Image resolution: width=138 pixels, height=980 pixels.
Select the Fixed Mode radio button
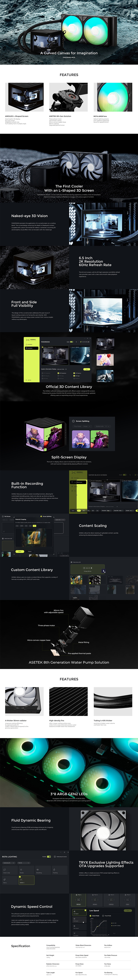tap(103, 916)
